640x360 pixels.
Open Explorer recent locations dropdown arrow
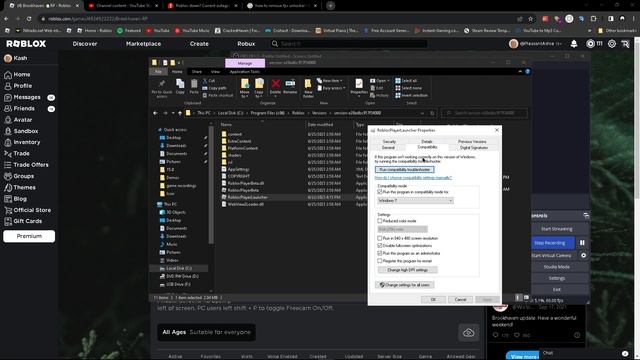(x=173, y=113)
